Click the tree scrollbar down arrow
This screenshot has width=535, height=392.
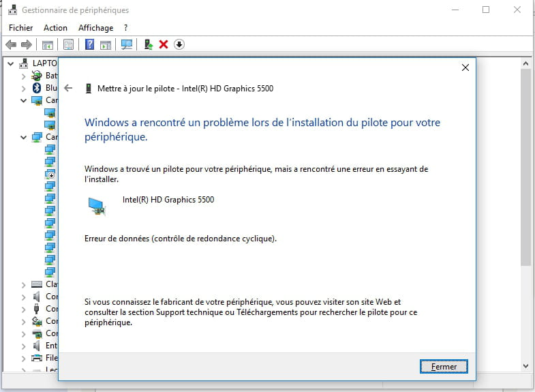tap(525, 365)
